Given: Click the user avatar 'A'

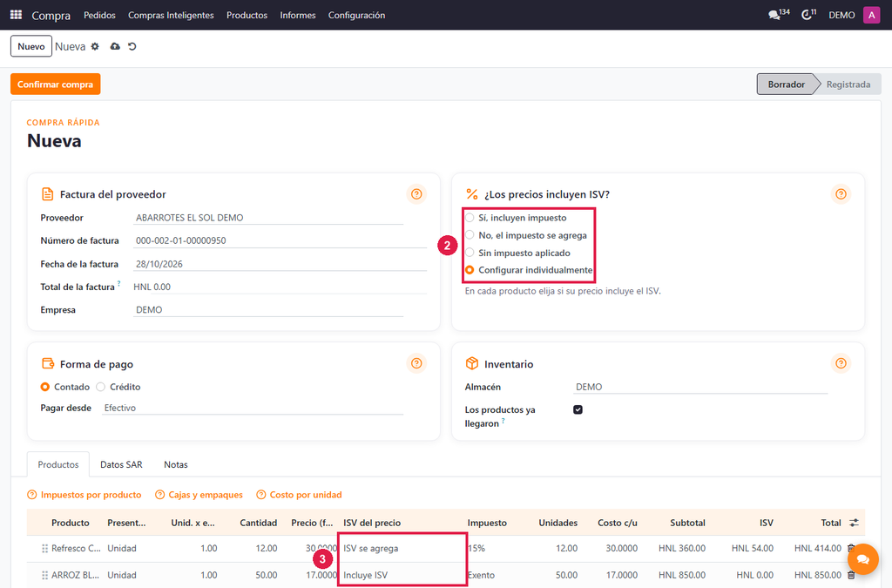Looking at the screenshot, I should 871,15.
